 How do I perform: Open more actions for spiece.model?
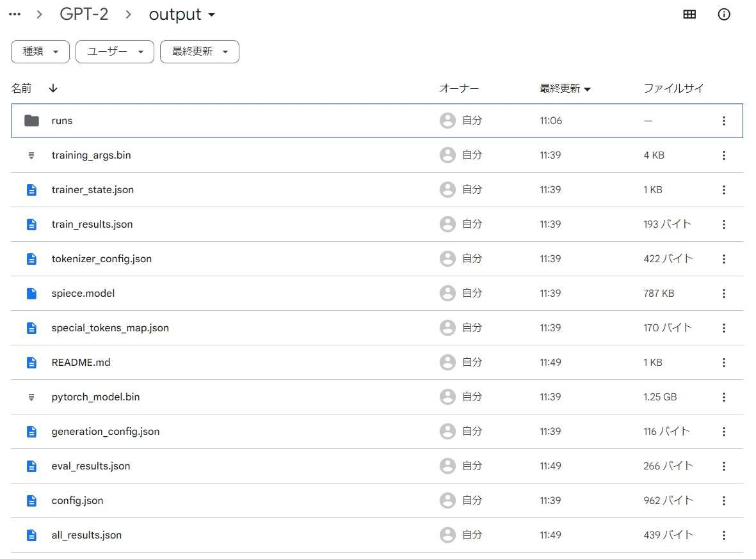pyautogui.click(x=724, y=294)
